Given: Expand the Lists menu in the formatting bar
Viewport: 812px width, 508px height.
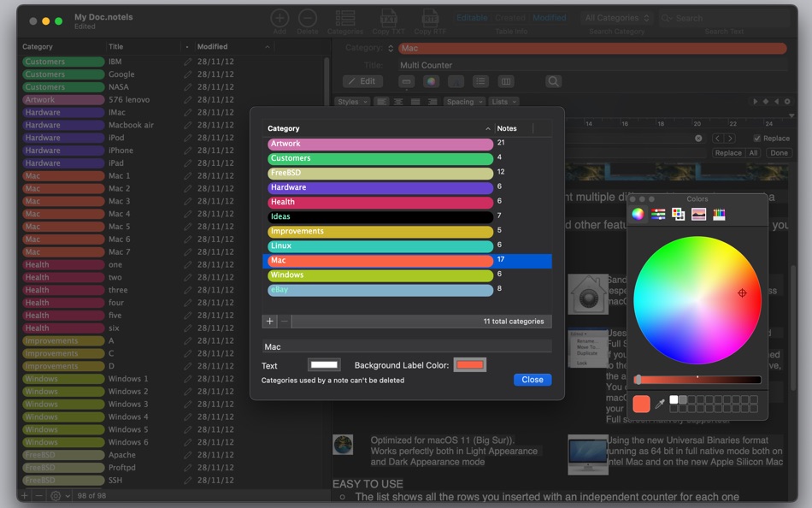Looking at the screenshot, I should click(505, 101).
